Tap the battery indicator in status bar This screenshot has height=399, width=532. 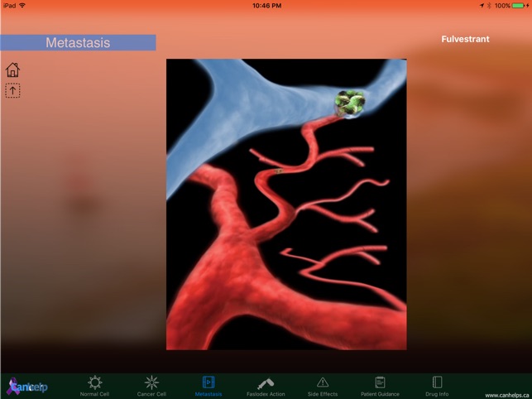(x=519, y=6)
